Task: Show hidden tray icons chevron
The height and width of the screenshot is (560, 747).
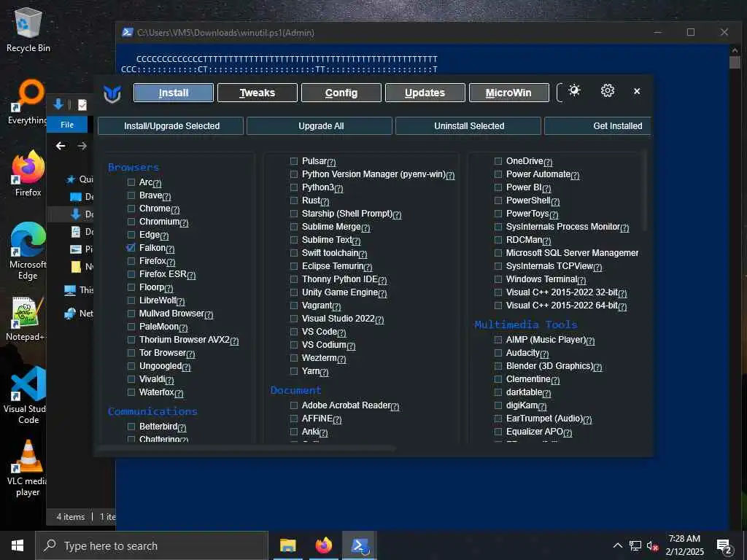Action: pyautogui.click(x=617, y=546)
